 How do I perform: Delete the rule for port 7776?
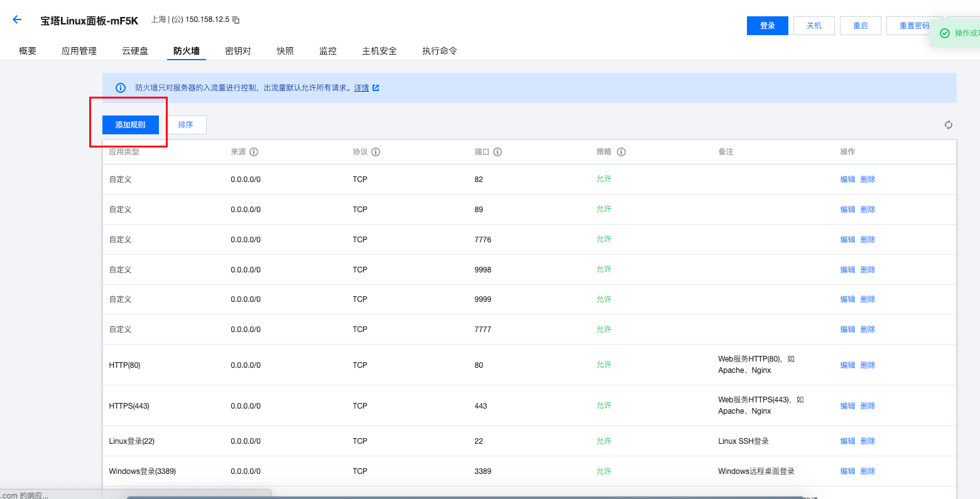[868, 240]
